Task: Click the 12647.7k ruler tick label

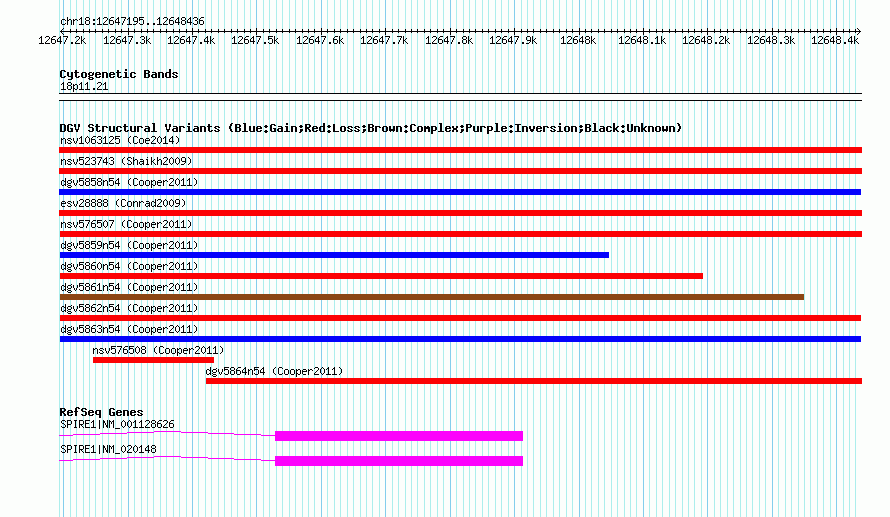Action: (384, 40)
